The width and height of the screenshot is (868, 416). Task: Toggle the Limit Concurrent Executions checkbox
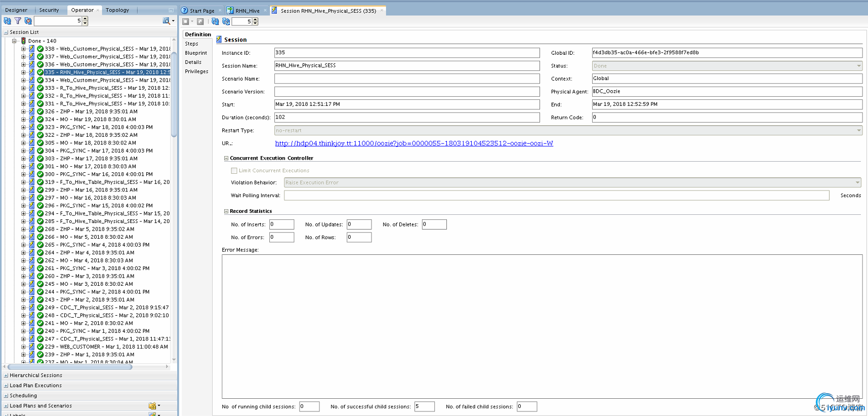click(234, 171)
